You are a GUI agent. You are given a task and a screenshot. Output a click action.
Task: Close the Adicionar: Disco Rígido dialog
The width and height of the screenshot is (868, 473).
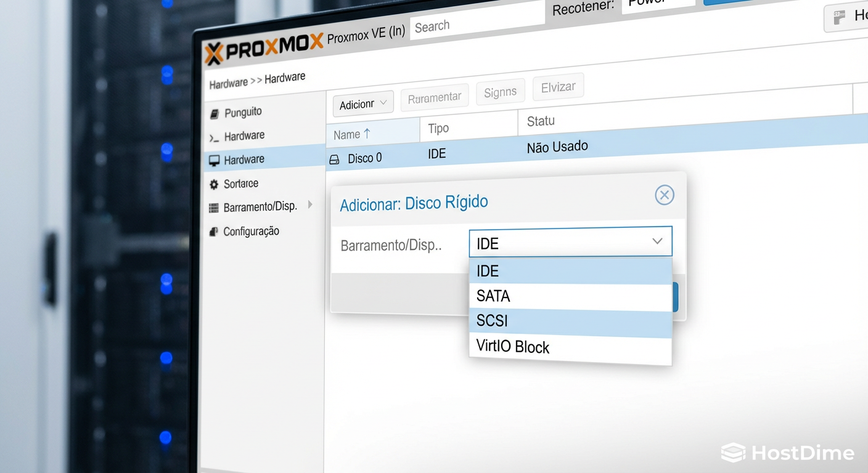[x=665, y=195]
